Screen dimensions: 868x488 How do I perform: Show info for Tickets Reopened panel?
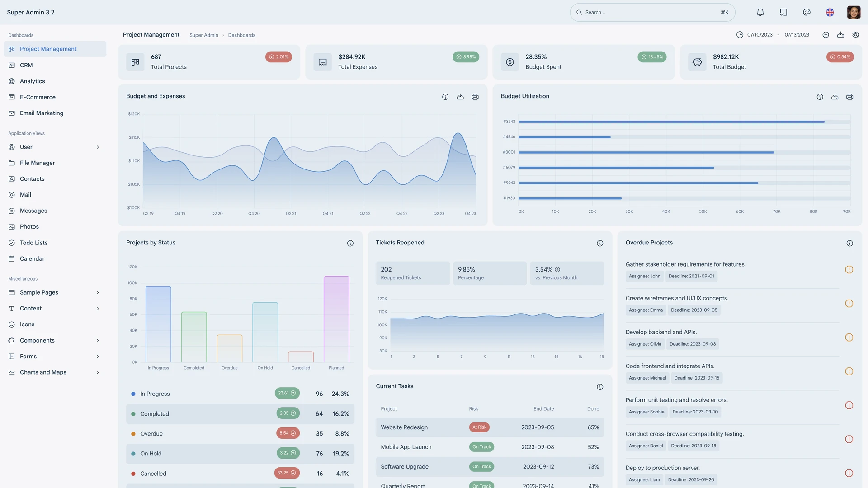pos(600,243)
